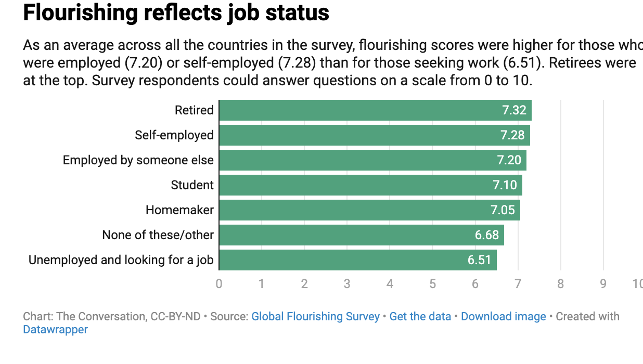Open the Global Flourishing Survey source link
643x364 pixels.
coord(315,316)
